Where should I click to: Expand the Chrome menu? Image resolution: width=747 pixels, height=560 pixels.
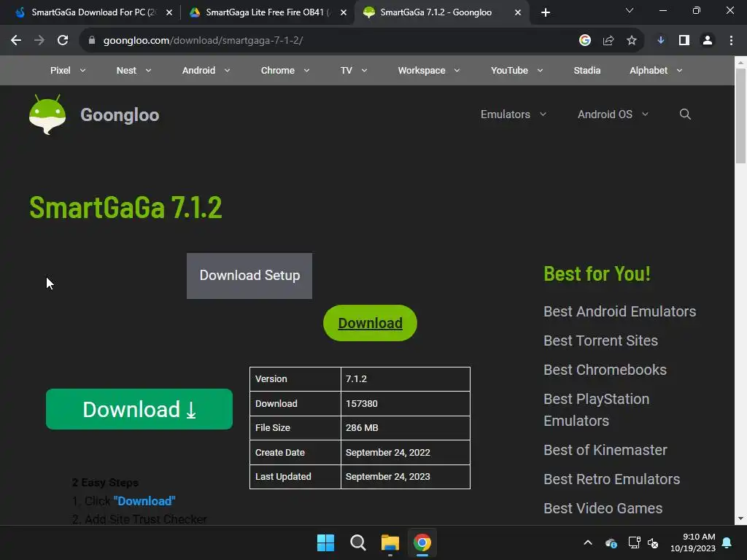pyautogui.click(x=285, y=71)
